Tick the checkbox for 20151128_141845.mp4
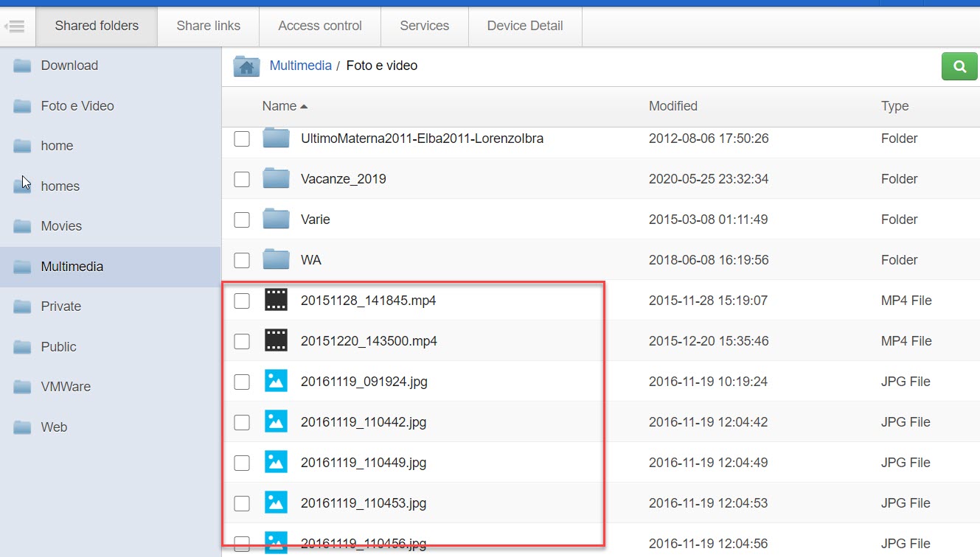The width and height of the screenshot is (980, 557). 242,301
